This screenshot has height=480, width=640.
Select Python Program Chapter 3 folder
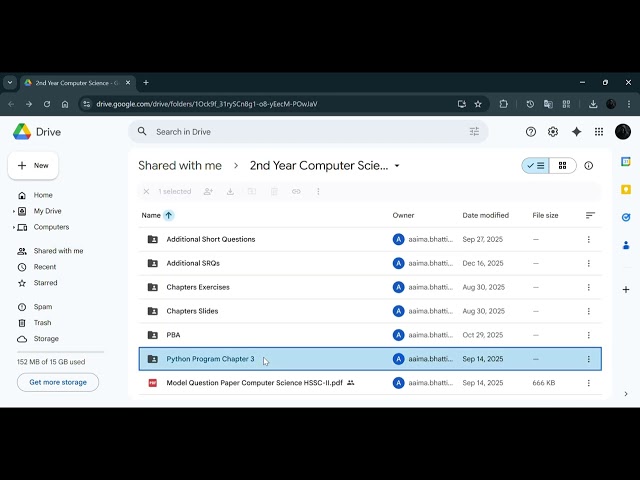tap(370, 359)
